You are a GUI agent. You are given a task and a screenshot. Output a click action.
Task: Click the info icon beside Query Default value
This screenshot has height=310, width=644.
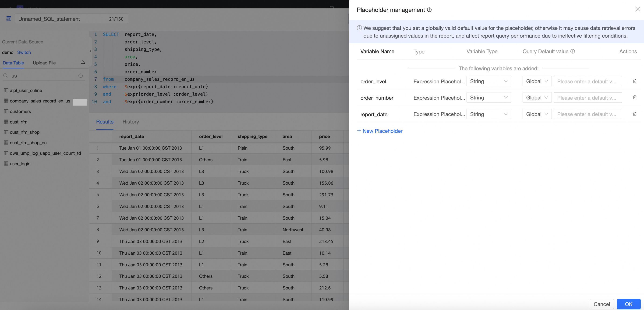(x=573, y=51)
